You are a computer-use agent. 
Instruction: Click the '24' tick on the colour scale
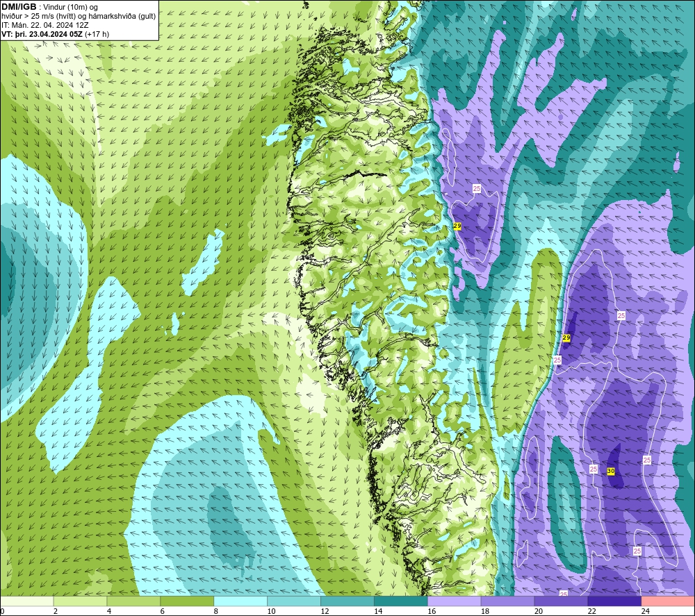(646, 611)
